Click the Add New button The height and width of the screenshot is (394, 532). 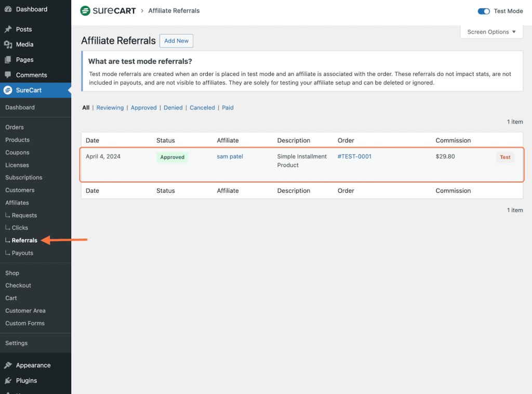point(176,41)
